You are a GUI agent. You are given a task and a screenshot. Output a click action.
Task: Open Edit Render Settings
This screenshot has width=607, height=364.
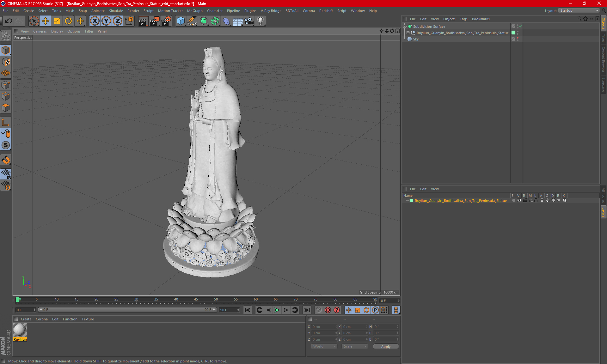pyautogui.click(x=166, y=21)
